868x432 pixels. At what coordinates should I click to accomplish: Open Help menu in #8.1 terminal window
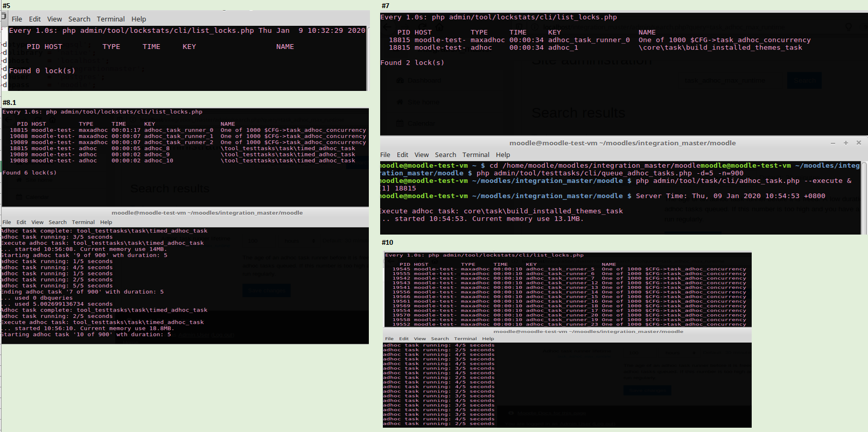pyautogui.click(x=106, y=222)
